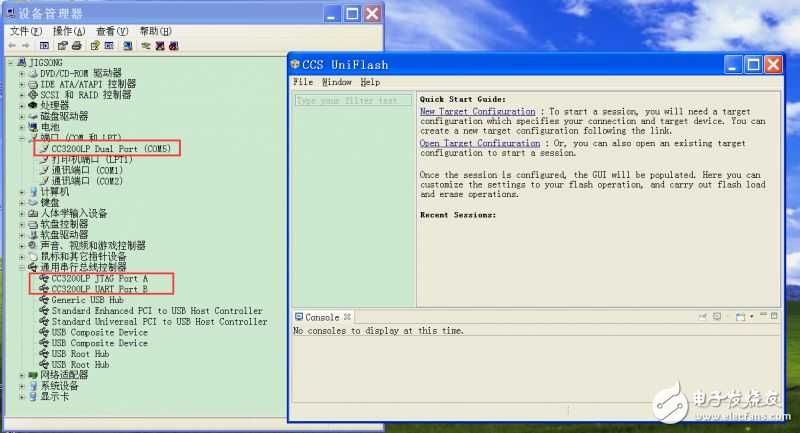This screenshot has height=433, width=800.
Task: Expand the 磁盘驱动器 node
Action: coord(22,116)
